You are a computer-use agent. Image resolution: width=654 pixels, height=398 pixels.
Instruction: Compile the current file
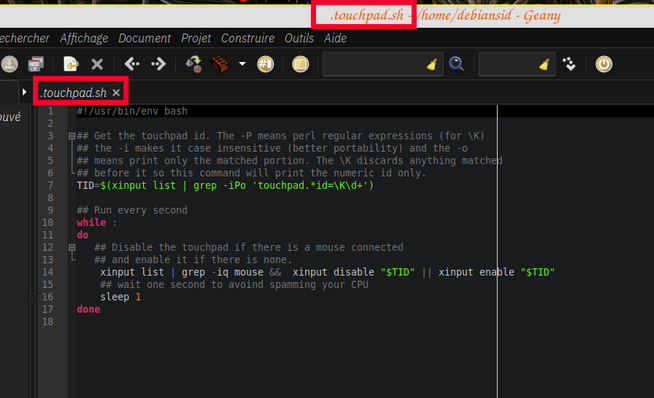click(194, 64)
